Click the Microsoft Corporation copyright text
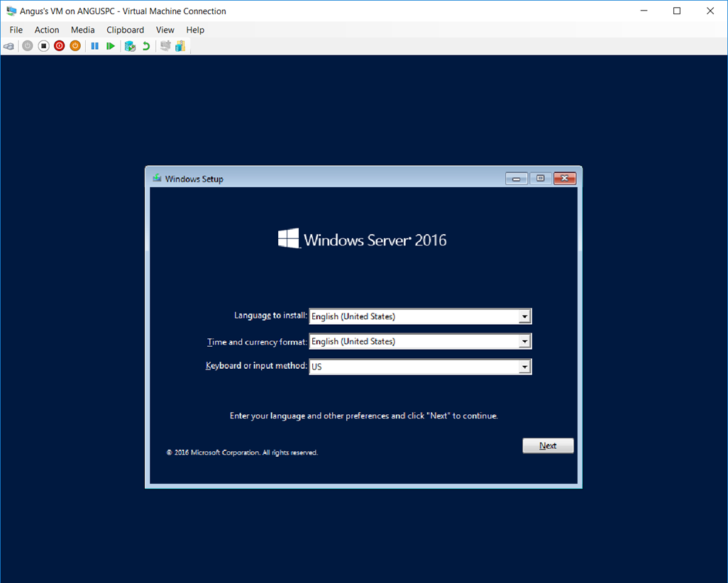Viewport: 728px width, 583px height. click(242, 452)
